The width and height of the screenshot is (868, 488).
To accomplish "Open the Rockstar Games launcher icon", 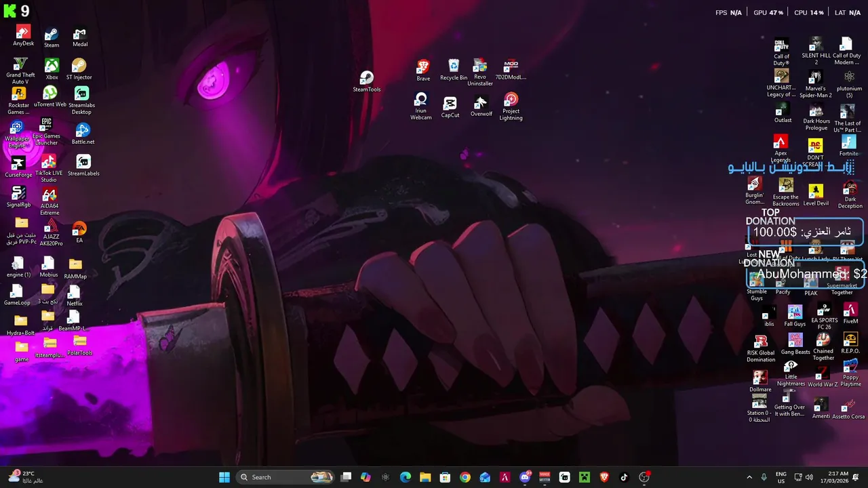I will pyautogui.click(x=19, y=101).
